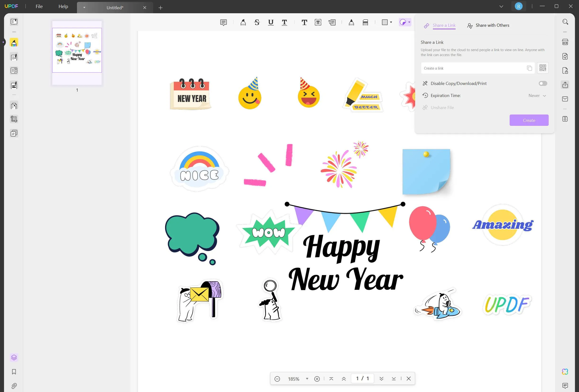Click the send by email icon
Screen dimensions: 579x392
[x=565, y=99]
